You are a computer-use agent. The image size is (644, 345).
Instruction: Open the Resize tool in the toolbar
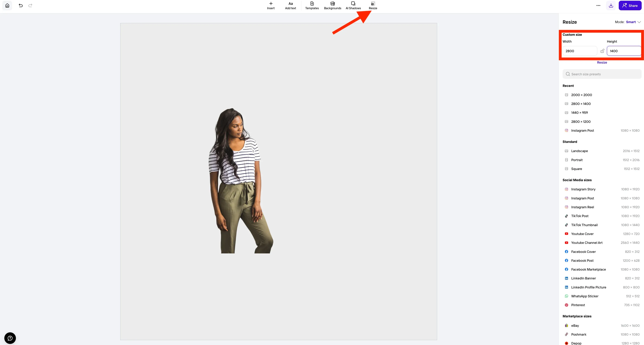point(373,5)
